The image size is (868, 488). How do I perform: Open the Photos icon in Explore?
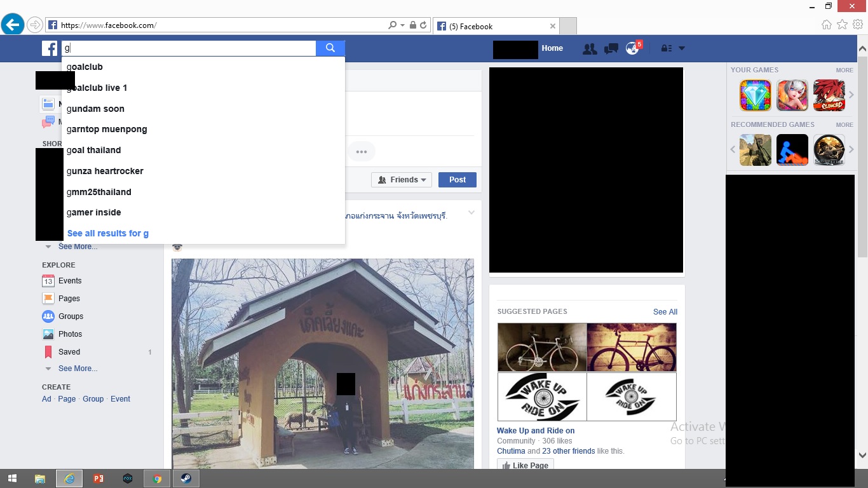click(48, 334)
